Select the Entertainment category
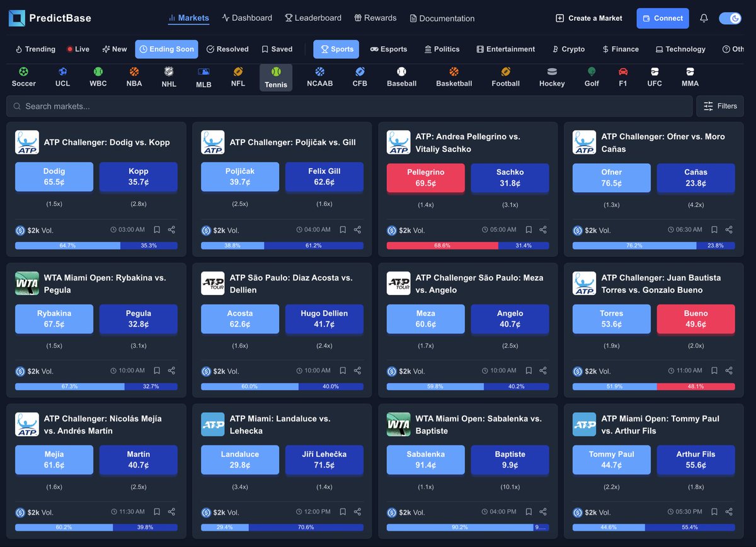The height and width of the screenshot is (547, 756). 506,49
